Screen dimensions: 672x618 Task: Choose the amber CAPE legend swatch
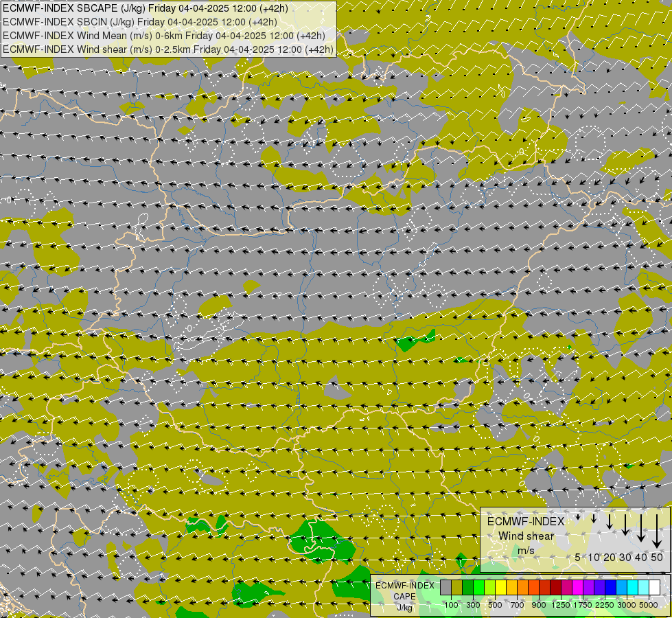[x=511, y=587]
